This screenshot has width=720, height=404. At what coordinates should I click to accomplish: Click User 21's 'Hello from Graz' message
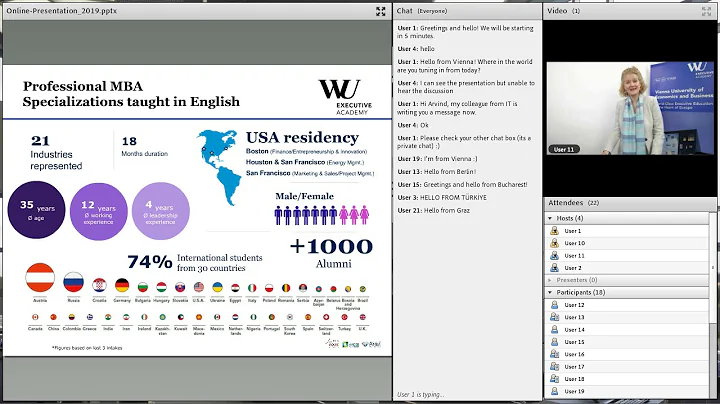[433, 211]
